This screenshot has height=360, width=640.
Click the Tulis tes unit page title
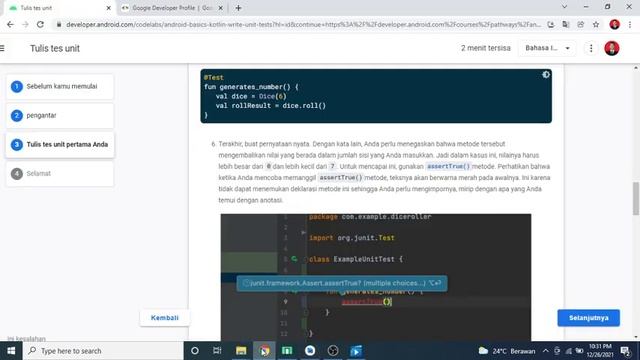coord(55,48)
